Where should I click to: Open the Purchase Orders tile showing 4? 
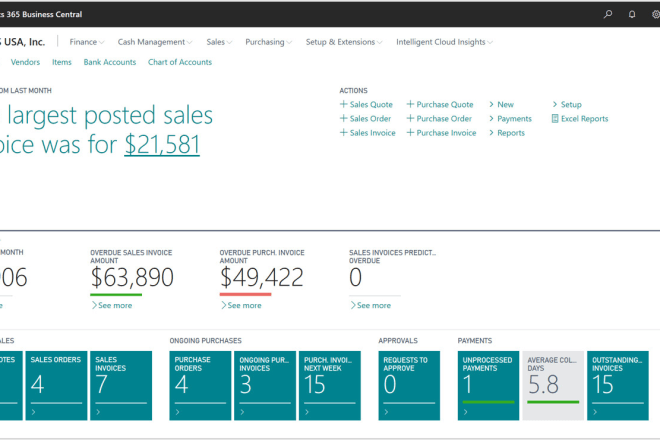[x=200, y=386]
